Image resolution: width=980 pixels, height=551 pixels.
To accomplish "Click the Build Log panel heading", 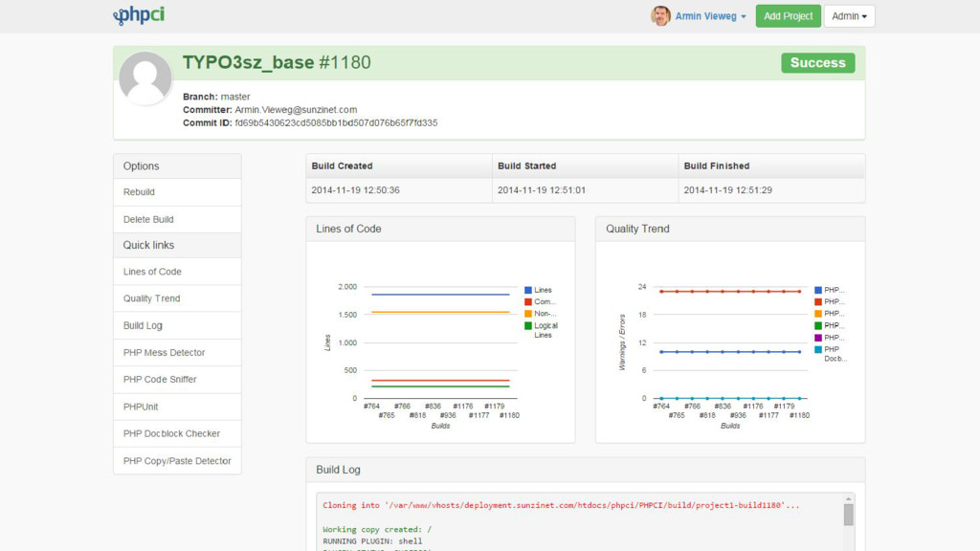I will pos(338,470).
